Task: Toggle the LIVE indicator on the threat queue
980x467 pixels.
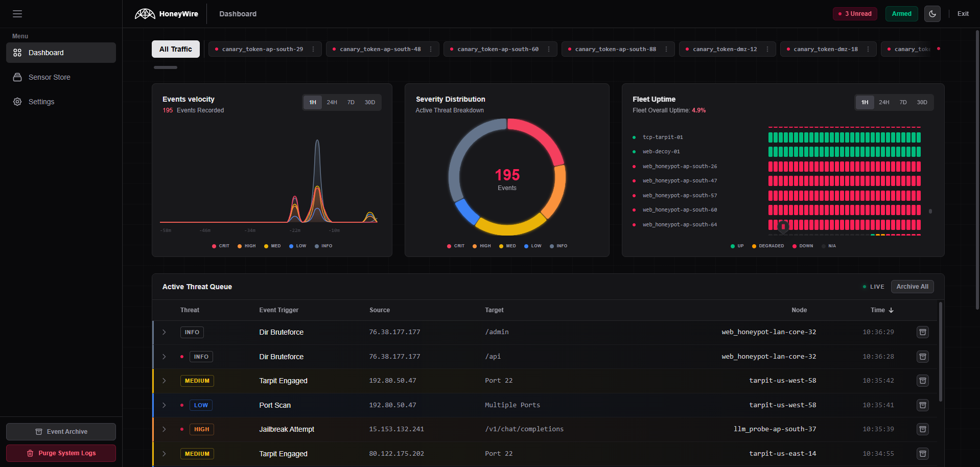Action: (x=873, y=287)
